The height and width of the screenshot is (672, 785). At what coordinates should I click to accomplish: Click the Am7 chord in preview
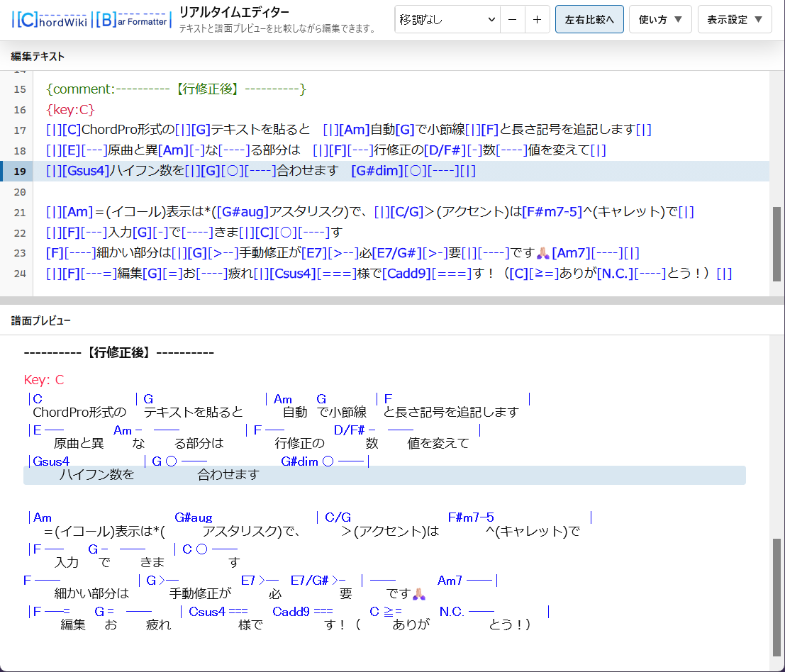450,581
